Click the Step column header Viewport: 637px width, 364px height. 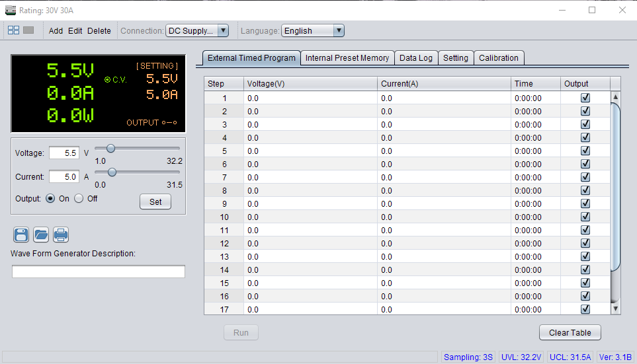(224, 84)
